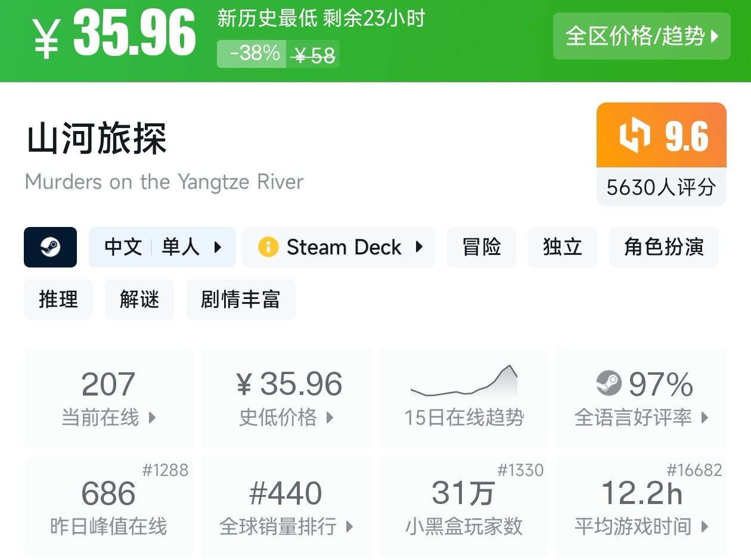Click the Heybox logo in score badge
The height and width of the screenshot is (560, 751).
634,136
